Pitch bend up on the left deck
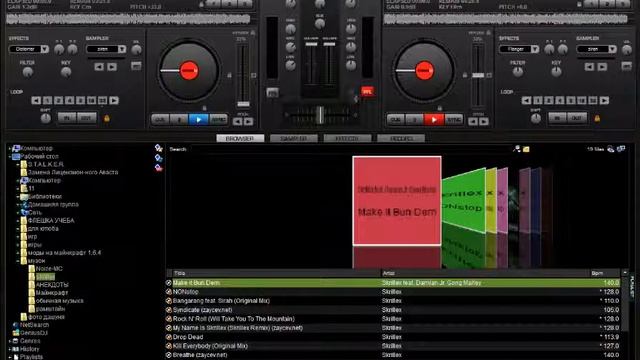640x360 pixels. [x=248, y=122]
